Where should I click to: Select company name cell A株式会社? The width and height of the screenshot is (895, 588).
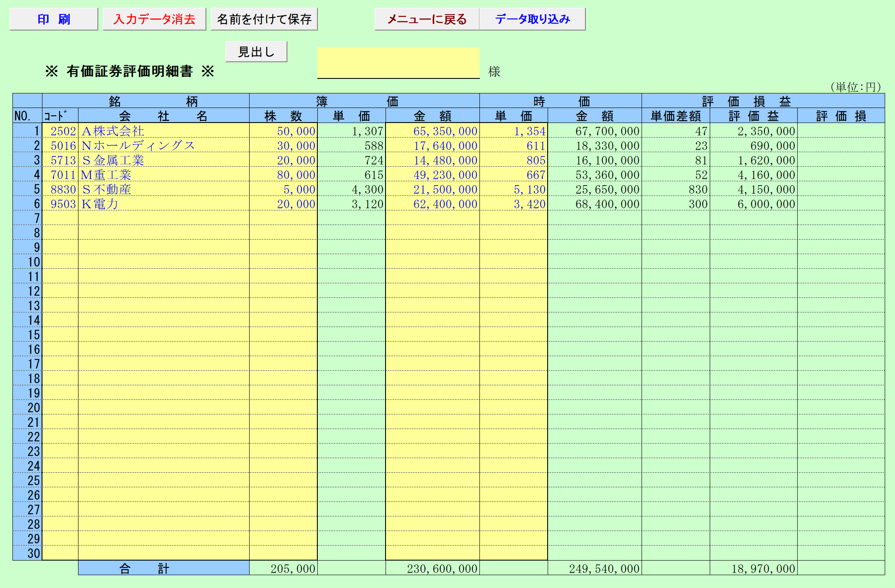[x=163, y=131]
